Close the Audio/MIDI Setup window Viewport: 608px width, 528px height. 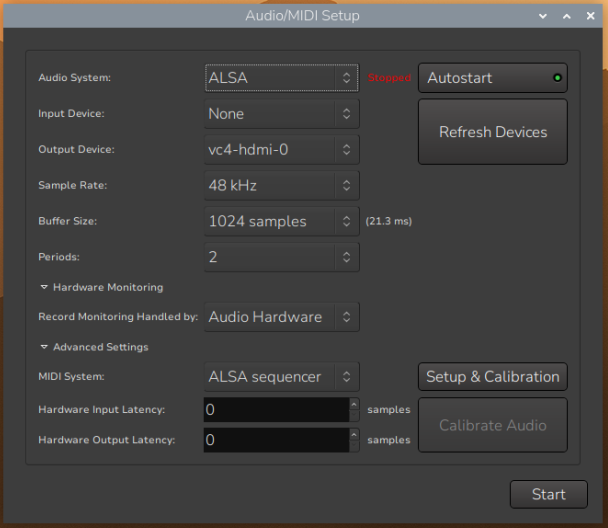tap(589, 16)
